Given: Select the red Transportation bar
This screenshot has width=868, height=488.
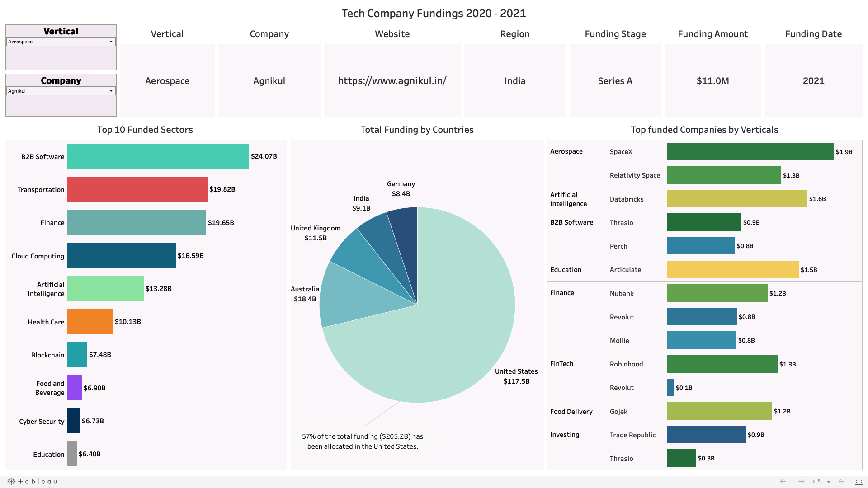Looking at the screenshot, I should pos(137,189).
